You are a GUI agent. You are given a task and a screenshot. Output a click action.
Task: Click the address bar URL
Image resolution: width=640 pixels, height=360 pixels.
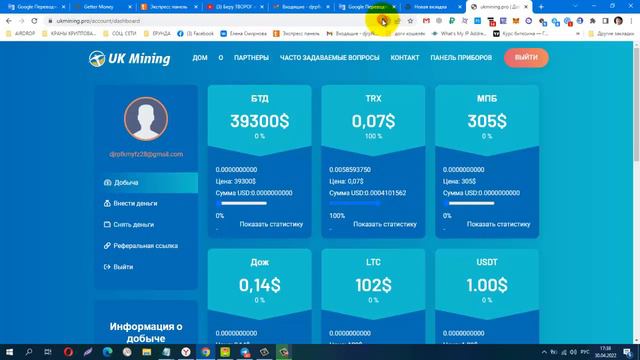pyautogui.click(x=98, y=21)
